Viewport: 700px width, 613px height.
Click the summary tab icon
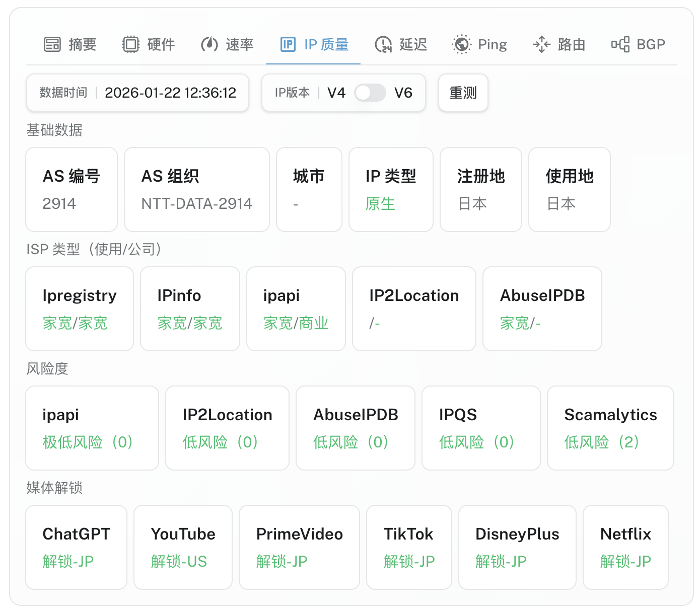(52, 45)
